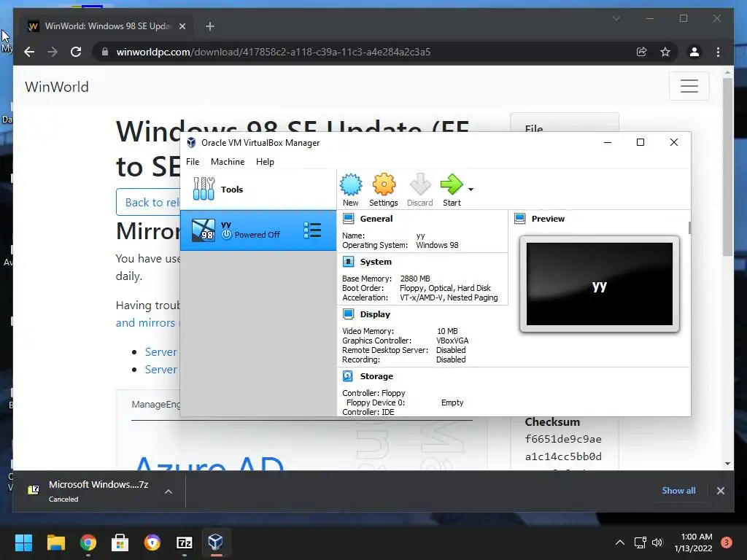This screenshot has height=560, width=747.
Task: Open the File menu in VirtualBox
Action: [x=193, y=162]
